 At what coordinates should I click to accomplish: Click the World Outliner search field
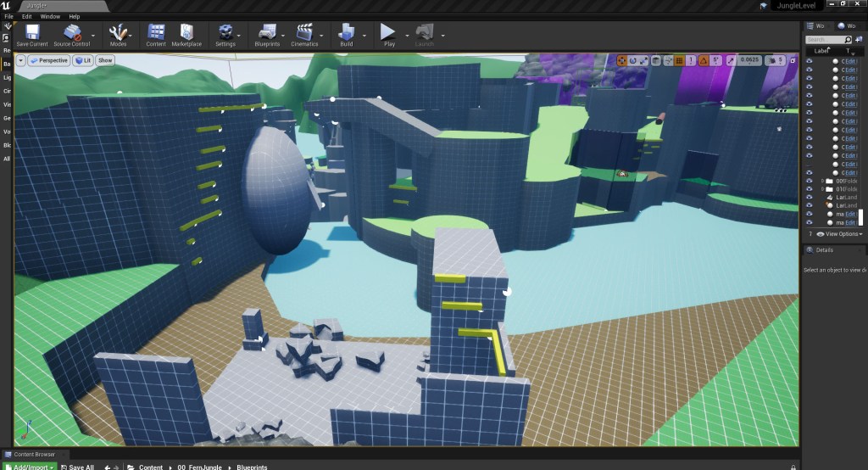pos(826,39)
